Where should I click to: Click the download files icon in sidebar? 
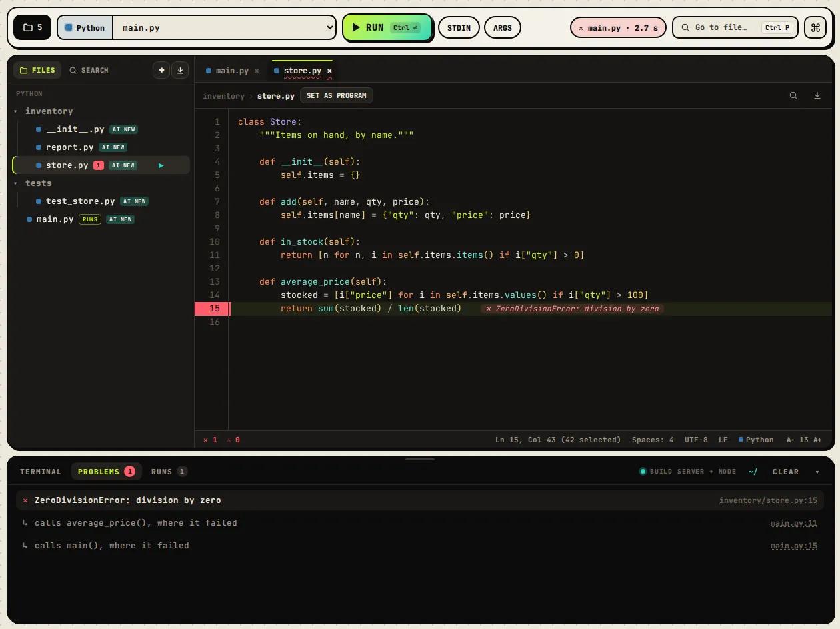pyautogui.click(x=180, y=70)
